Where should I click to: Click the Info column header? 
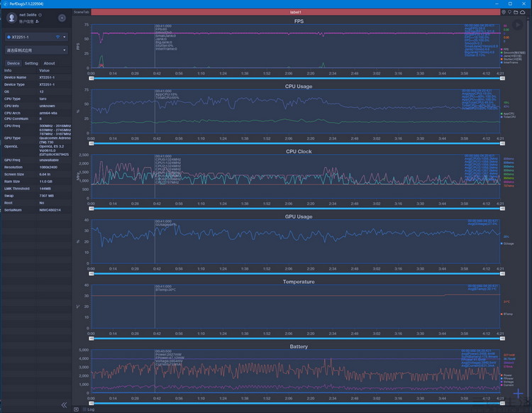pyautogui.click(x=8, y=70)
